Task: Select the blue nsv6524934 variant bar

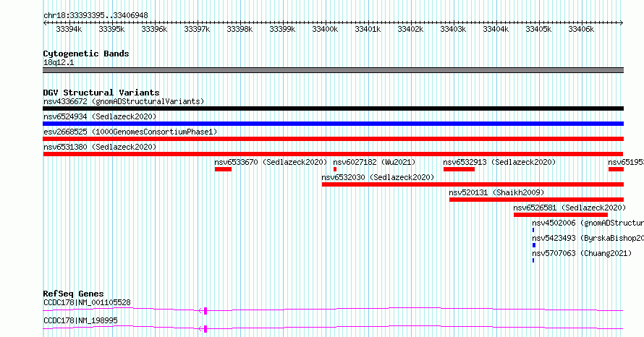Action: [333, 124]
